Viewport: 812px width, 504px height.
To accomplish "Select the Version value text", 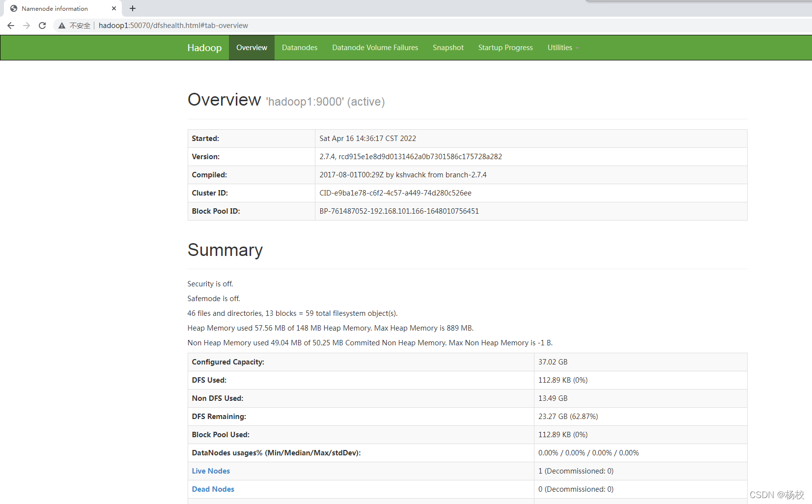I will pyautogui.click(x=411, y=157).
